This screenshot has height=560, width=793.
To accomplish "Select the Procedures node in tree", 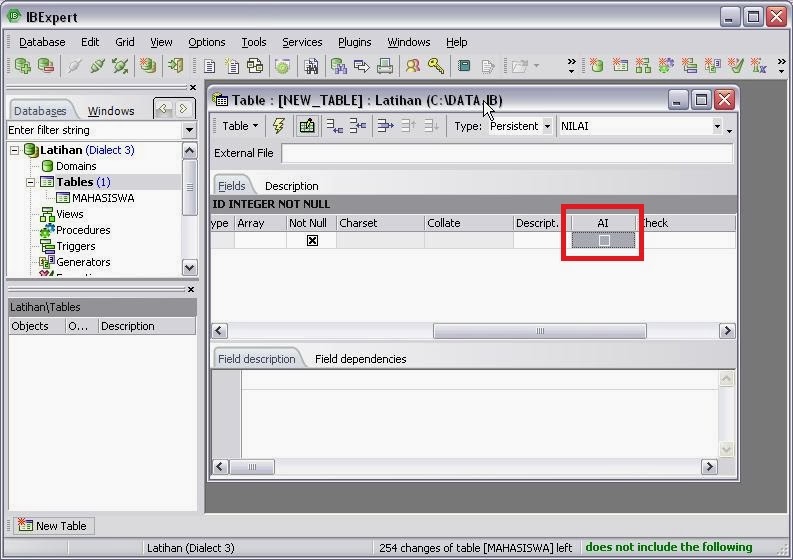I will coord(83,230).
